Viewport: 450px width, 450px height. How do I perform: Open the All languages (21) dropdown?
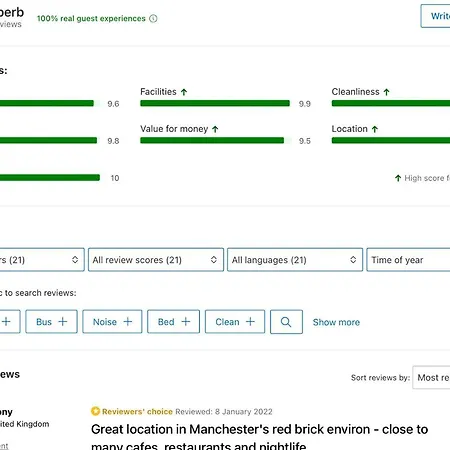click(295, 260)
